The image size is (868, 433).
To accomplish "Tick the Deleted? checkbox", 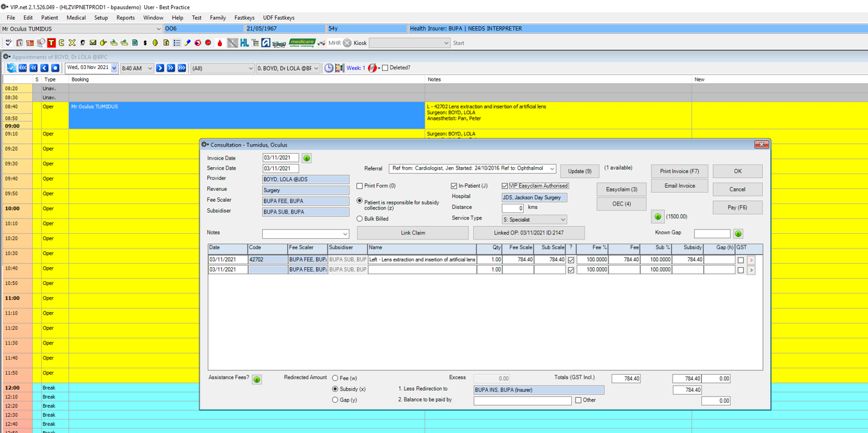I will click(x=385, y=68).
